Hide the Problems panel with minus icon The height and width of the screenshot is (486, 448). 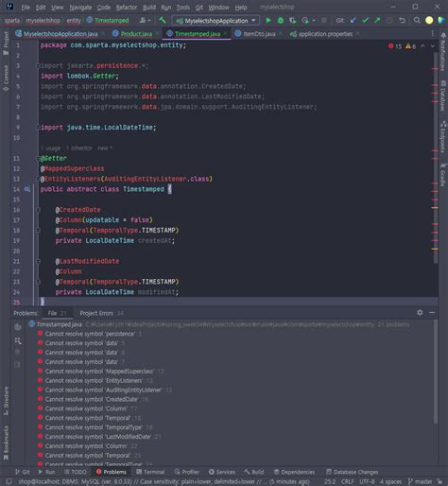[432, 312]
